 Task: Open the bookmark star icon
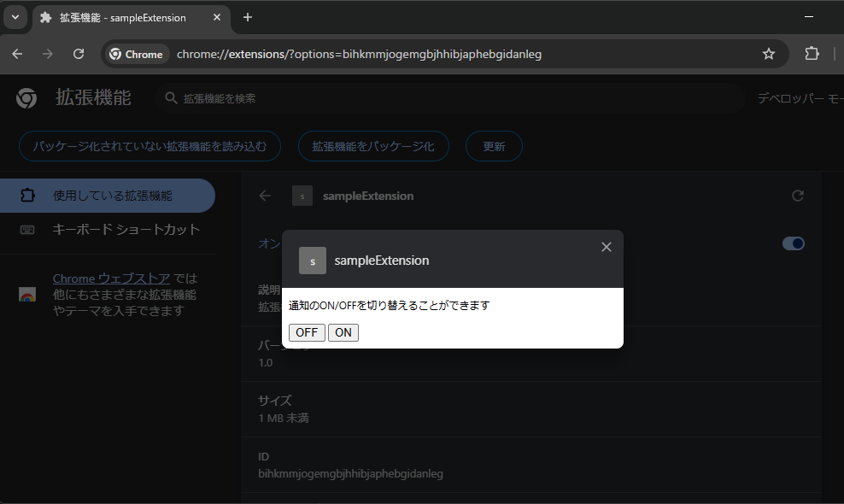pyautogui.click(x=768, y=54)
